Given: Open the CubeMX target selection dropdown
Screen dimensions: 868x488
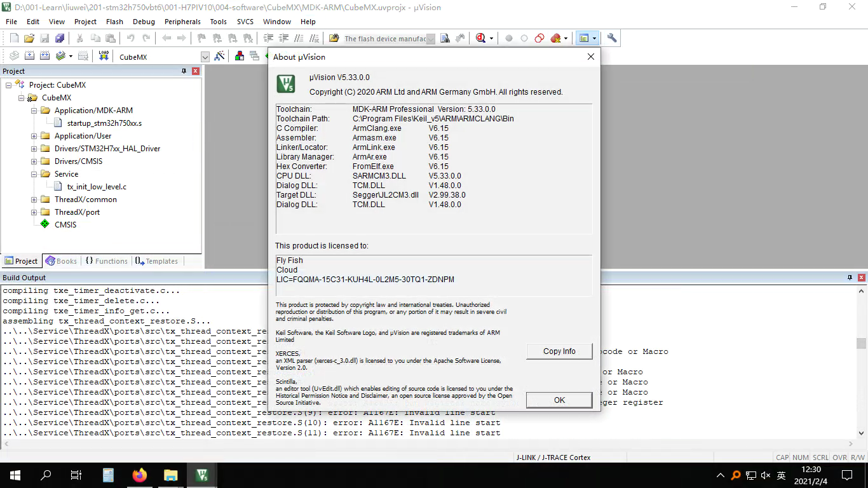Looking at the screenshot, I should pos(205,57).
